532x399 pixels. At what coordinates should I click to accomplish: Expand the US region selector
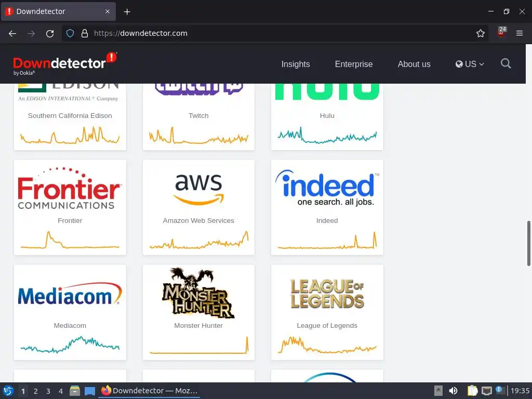click(x=470, y=64)
